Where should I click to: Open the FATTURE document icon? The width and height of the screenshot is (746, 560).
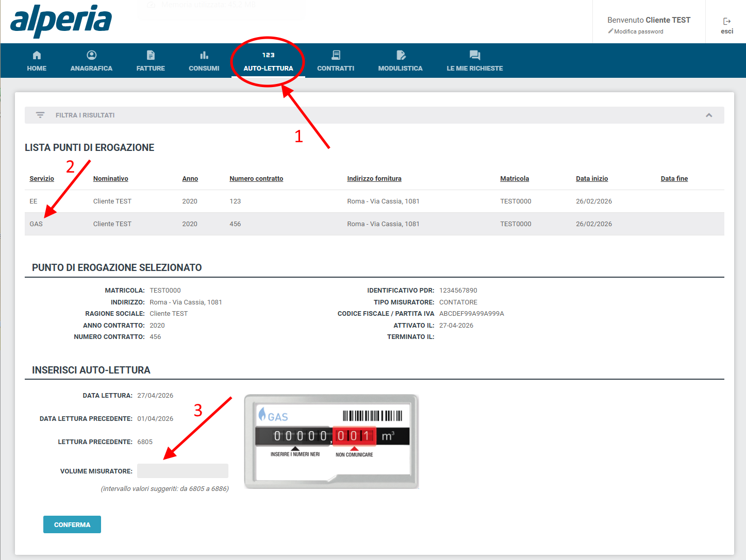tap(151, 55)
